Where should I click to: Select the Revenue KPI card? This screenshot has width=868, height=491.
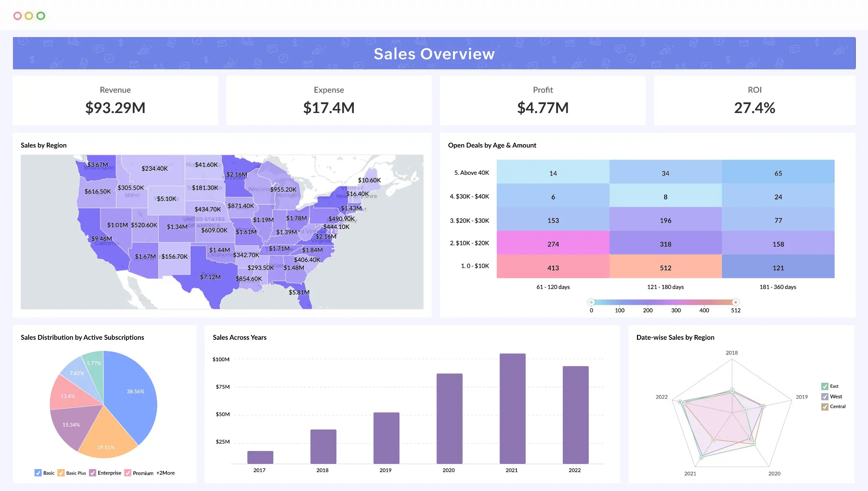click(x=115, y=100)
